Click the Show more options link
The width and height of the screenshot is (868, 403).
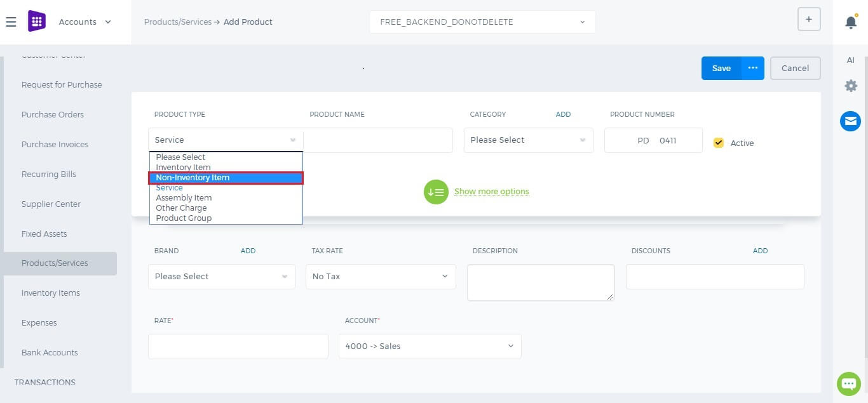[x=491, y=192]
